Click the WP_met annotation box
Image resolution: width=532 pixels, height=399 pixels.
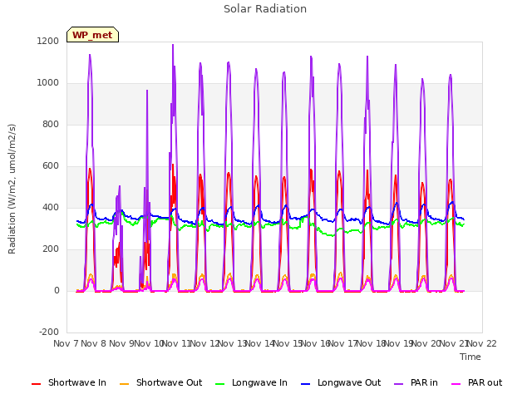coord(92,35)
